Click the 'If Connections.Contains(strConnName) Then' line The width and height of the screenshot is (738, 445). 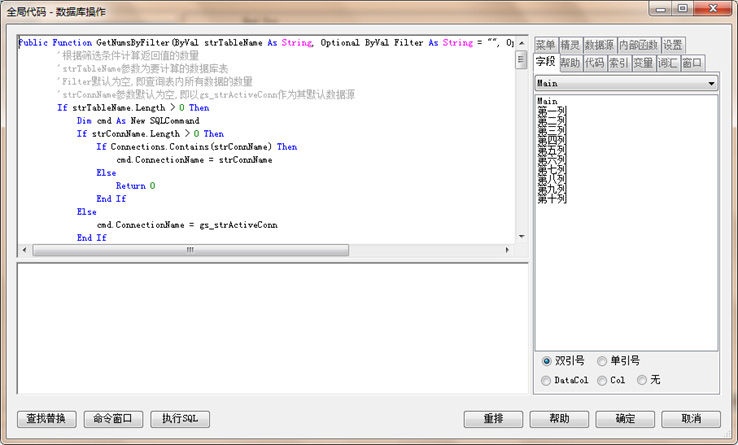coord(197,147)
